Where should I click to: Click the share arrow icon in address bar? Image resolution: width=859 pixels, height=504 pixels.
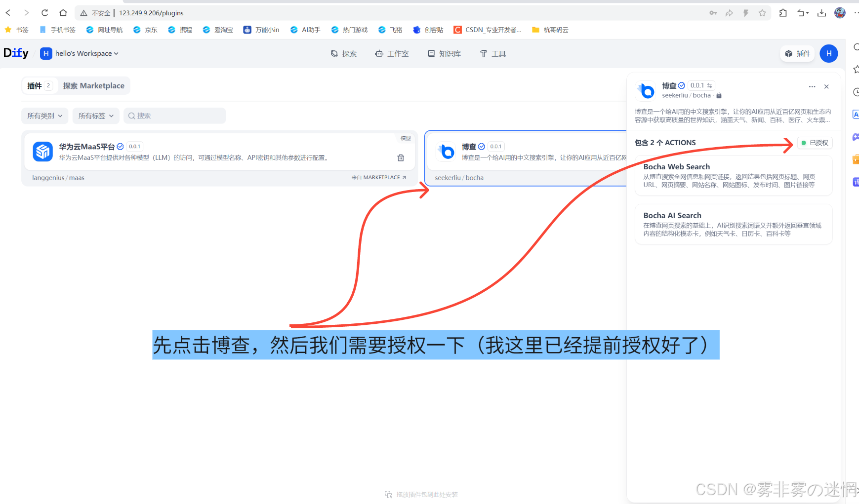[729, 13]
